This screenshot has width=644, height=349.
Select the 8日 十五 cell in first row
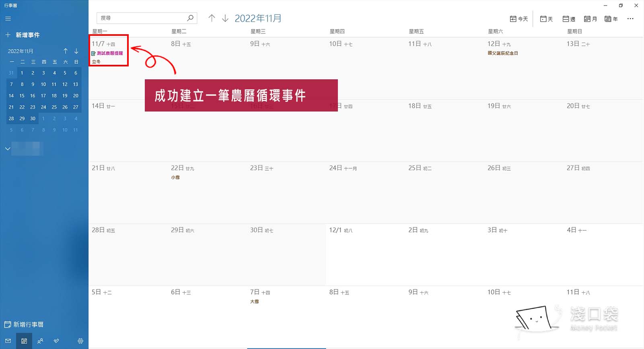(207, 68)
